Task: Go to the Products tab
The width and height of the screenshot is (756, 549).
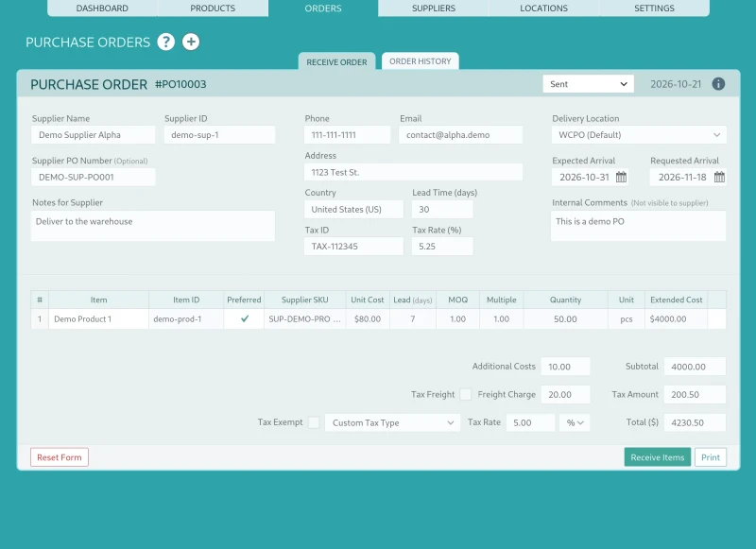Action: (x=213, y=9)
